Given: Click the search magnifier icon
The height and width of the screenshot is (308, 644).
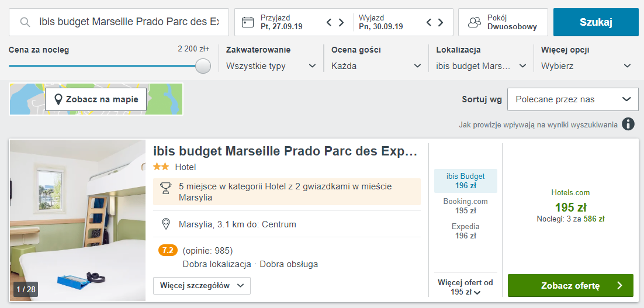Looking at the screenshot, I should point(25,22).
